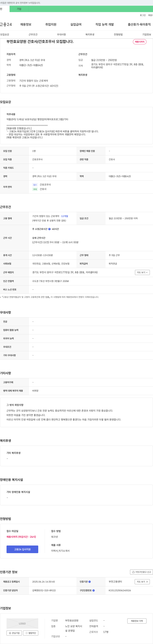
Task: Click the company LOGO placeholder image
Action: 22,624
